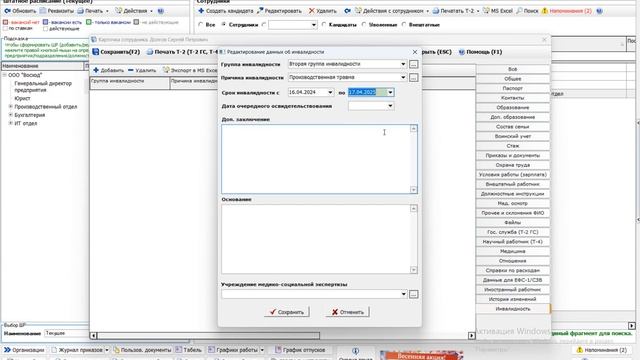Switch to Инвалидность tab

coord(513,309)
